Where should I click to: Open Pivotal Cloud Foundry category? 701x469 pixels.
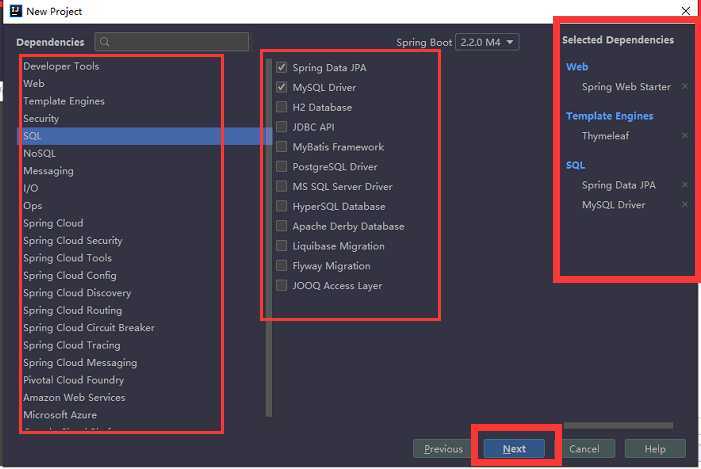tap(74, 380)
